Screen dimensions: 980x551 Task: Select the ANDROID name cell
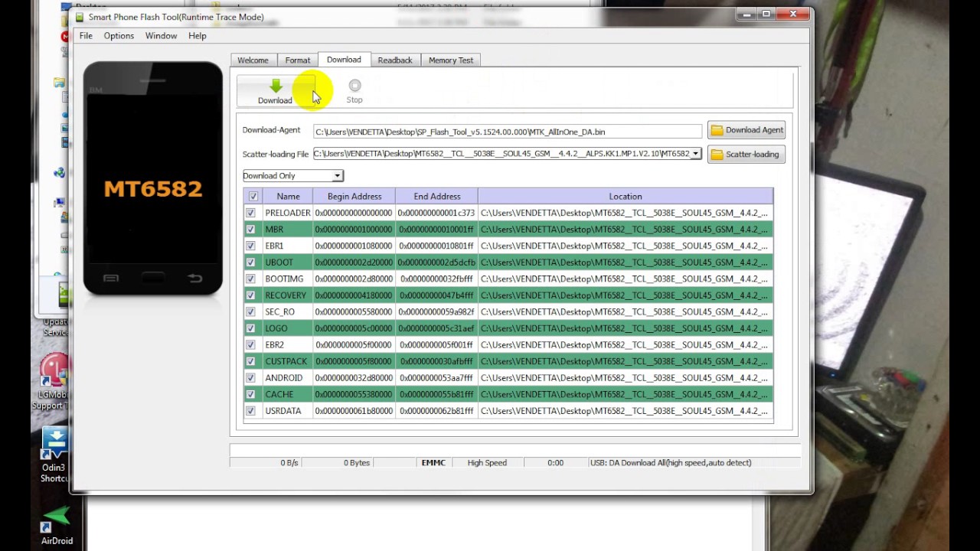coord(287,378)
